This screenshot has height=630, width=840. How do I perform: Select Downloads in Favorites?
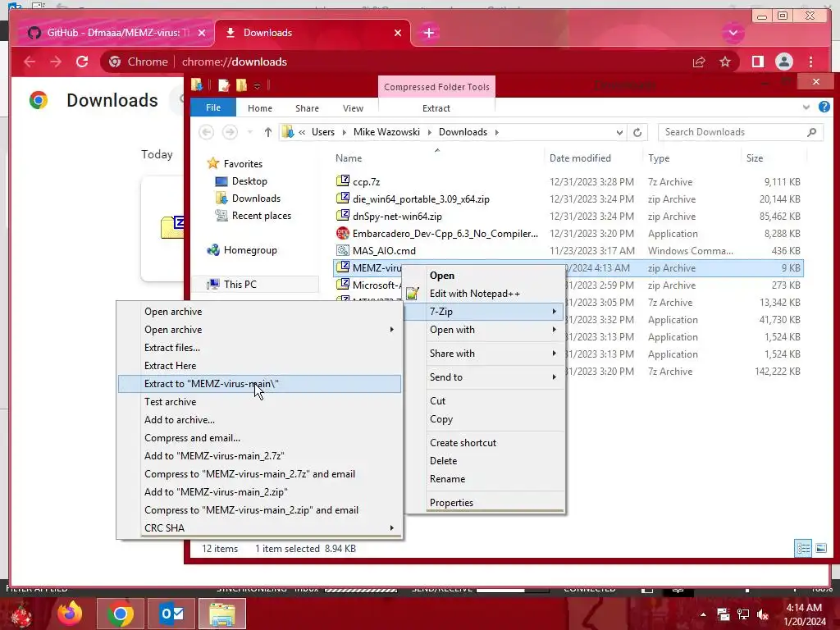(256, 199)
